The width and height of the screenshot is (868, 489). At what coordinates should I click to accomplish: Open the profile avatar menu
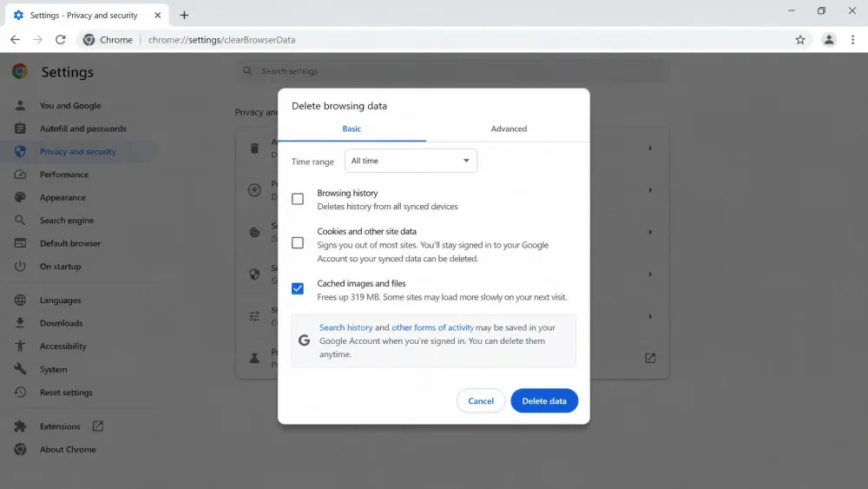click(829, 40)
